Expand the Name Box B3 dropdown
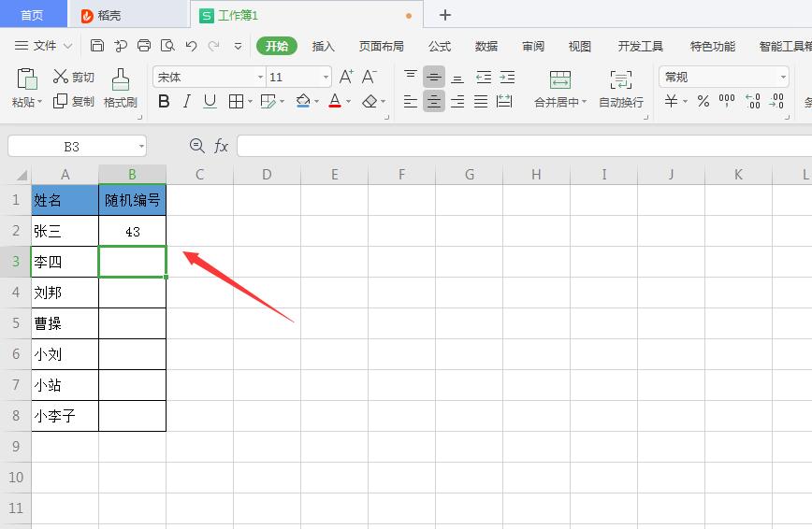812x529 pixels. pos(141,146)
